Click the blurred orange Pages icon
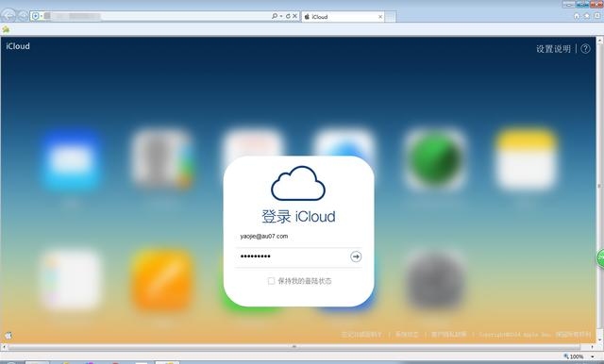Screen dimensions: 604x364 pyautogui.click(x=161, y=280)
